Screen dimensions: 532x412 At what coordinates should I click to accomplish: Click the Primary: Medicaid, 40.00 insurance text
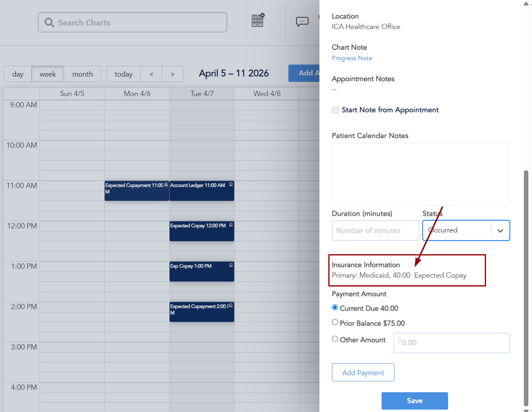point(371,275)
